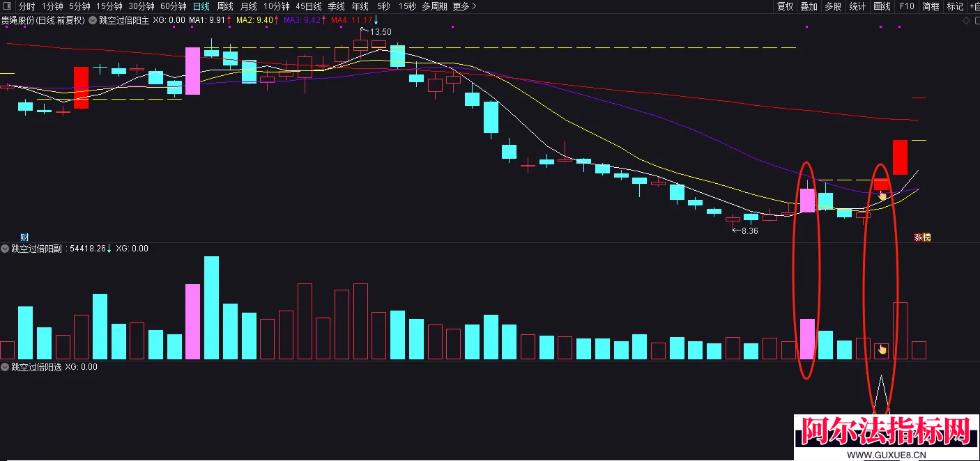The image size is (980, 461).
Task: Toggle the 简框 simplified frame view
Action: click(x=931, y=6)
